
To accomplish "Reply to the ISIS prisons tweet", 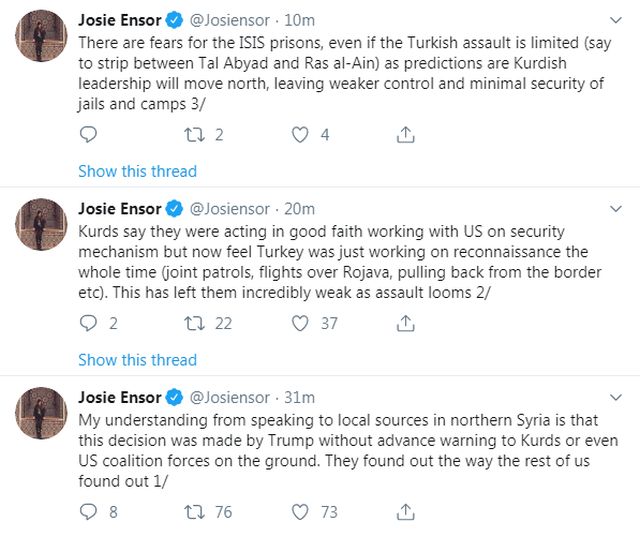I will [x=88, y=134].
